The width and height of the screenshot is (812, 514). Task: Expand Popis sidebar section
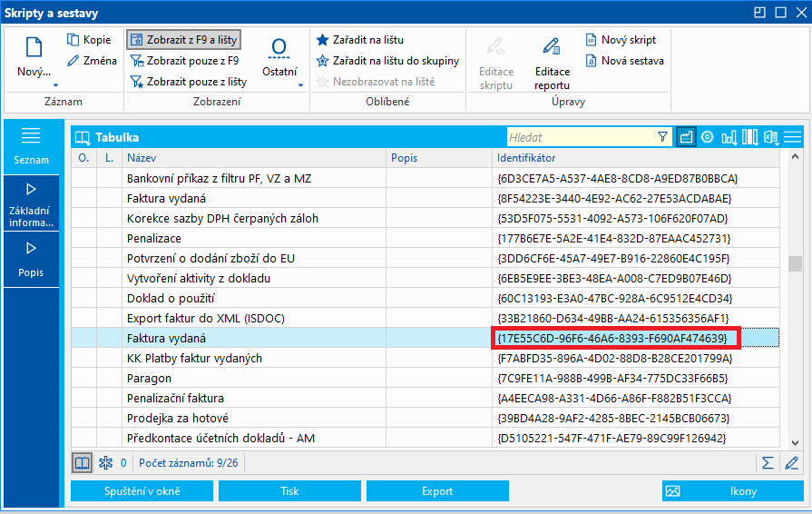31,260
